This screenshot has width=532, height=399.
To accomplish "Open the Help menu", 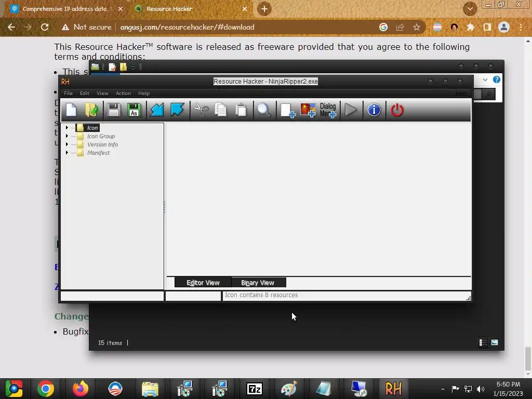I will pos(144,94).
